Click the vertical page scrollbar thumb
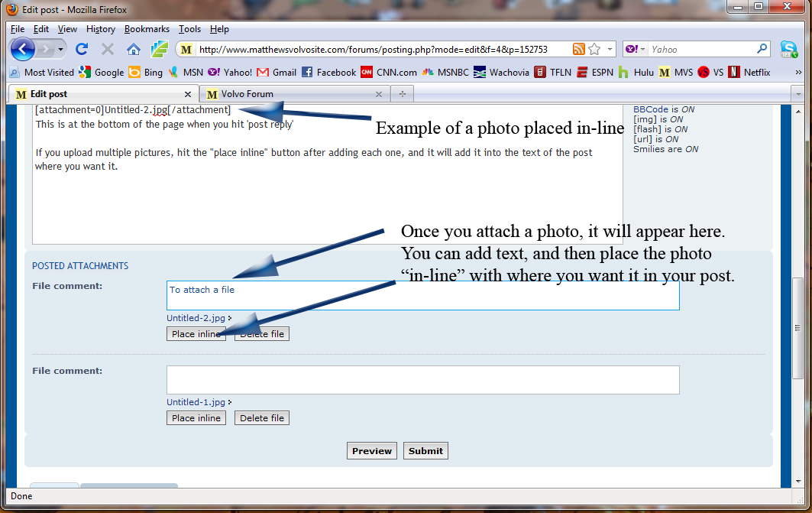The height and width of the screenshot is (513, 812). pos(798,327)
